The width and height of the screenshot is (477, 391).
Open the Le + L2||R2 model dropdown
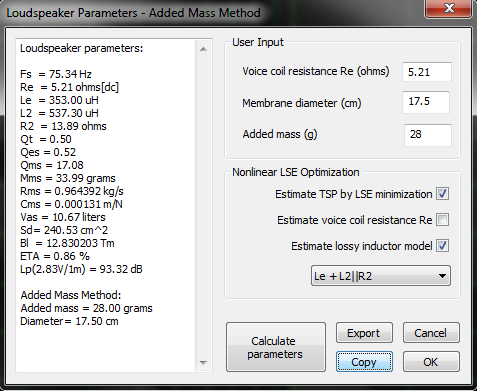click(381, 276)
